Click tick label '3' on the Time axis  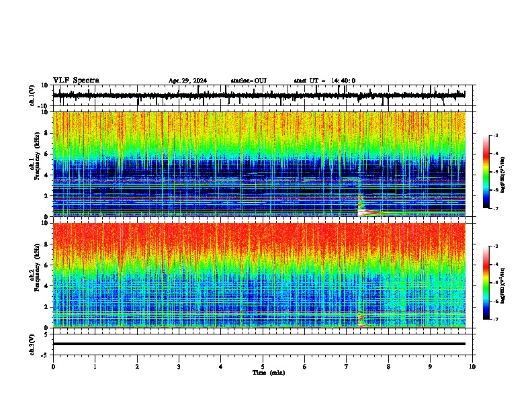coord(179,367)
